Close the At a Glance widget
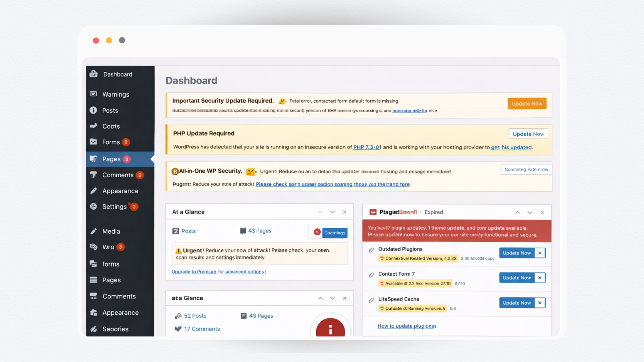Viewport: 644px width, 362px height. click(344, 212)
